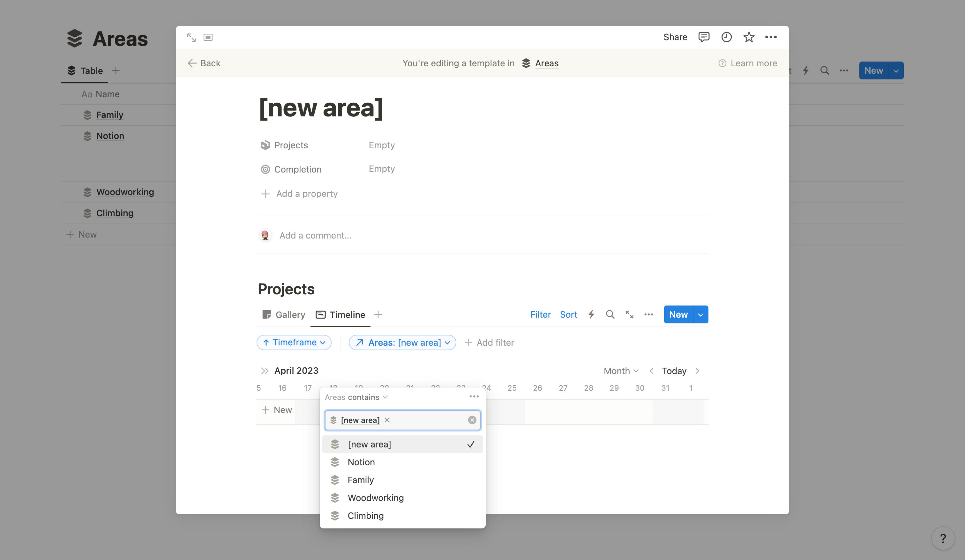This screenshot has width=965, height=560.
Task: Click the history/clock icon in toolbar
Action: point(726,37)
